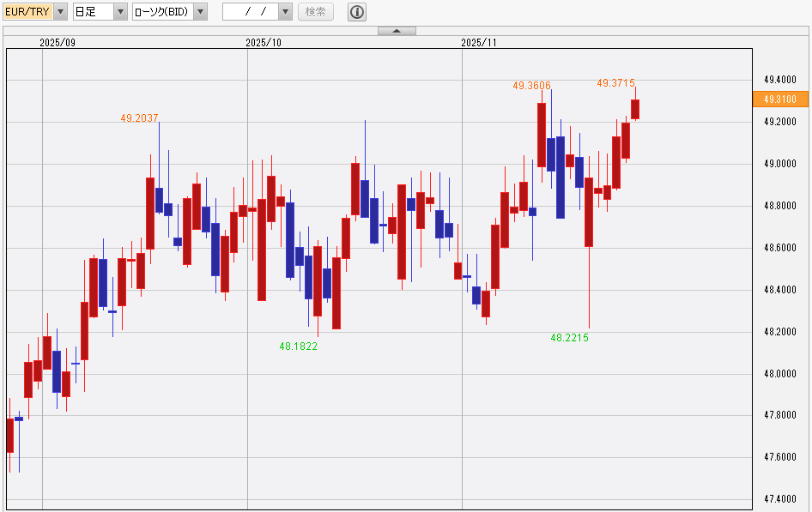Click the 48.2215 low price label
This screenshot has width=812, height=512.
tap(570, 338)
